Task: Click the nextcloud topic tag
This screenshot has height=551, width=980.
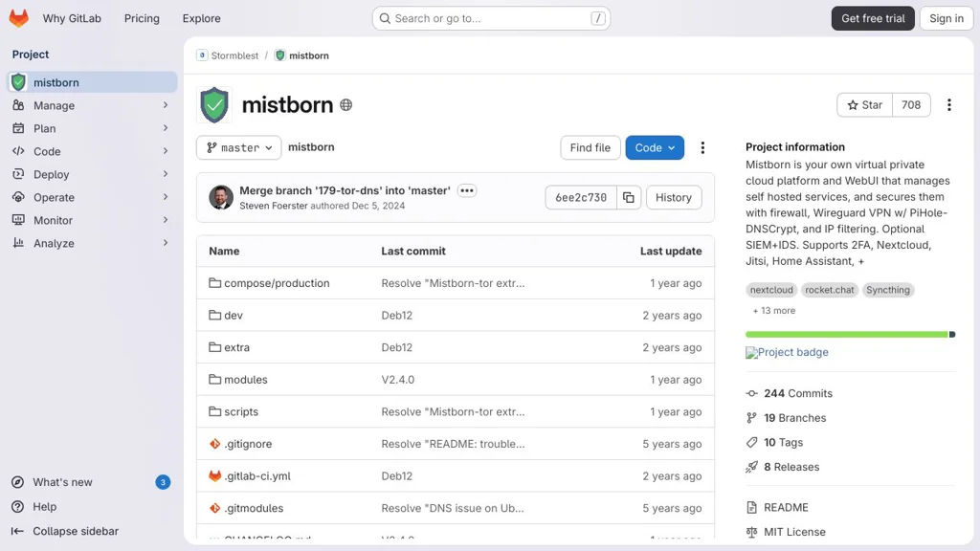Action: (x=771, y=290)
